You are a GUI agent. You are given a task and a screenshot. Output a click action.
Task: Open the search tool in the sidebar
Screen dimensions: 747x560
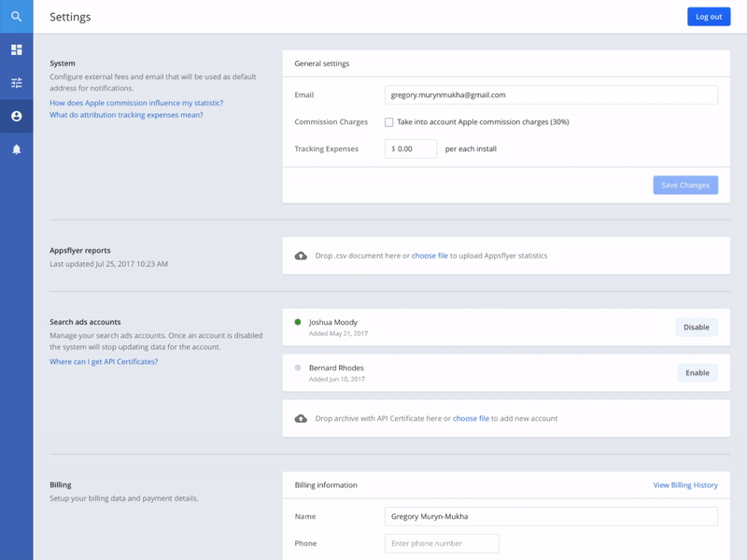pyautogui.click(x=17, y=17)
